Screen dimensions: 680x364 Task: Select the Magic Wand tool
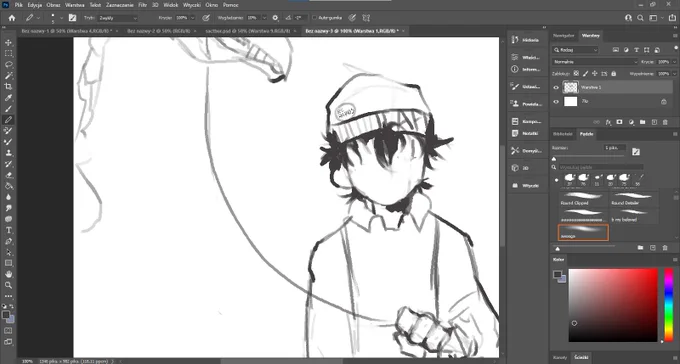click(8, 75)
